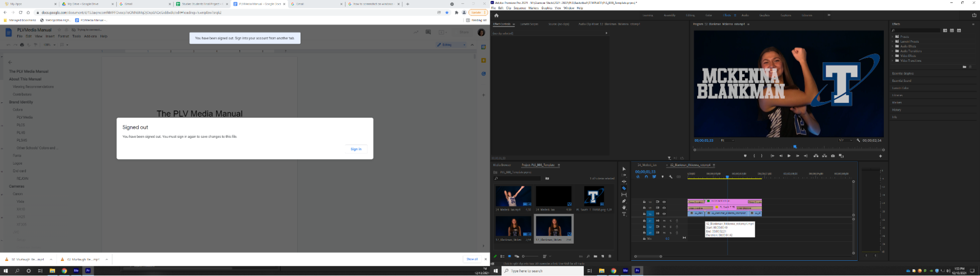Screen dimensions: 980x276
Task: Select the Hand tool
Action: click(624, 208)
